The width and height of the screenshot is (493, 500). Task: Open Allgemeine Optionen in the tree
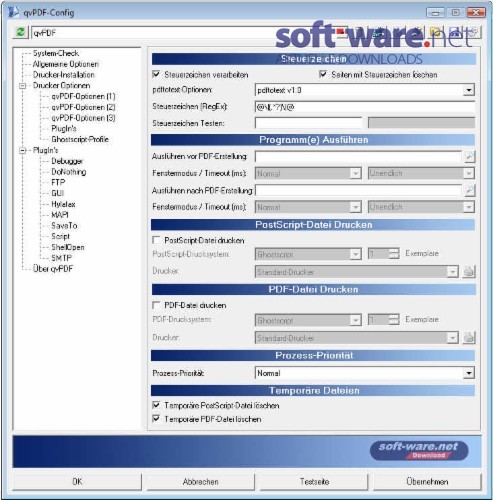coord(66,64)
